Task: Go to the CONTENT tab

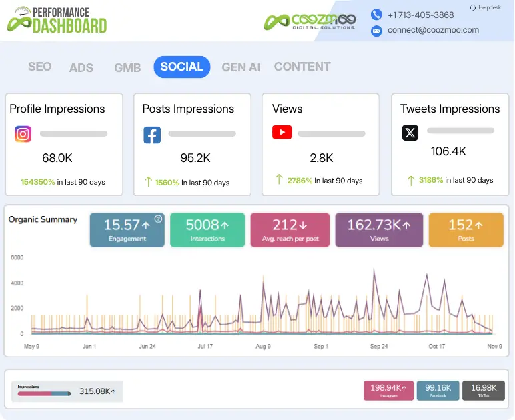Action: (302, 67)
